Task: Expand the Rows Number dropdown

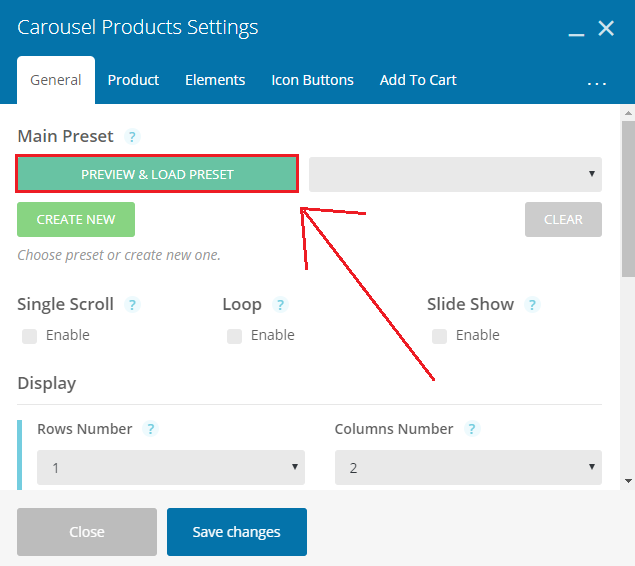Action: click(171, 468)
